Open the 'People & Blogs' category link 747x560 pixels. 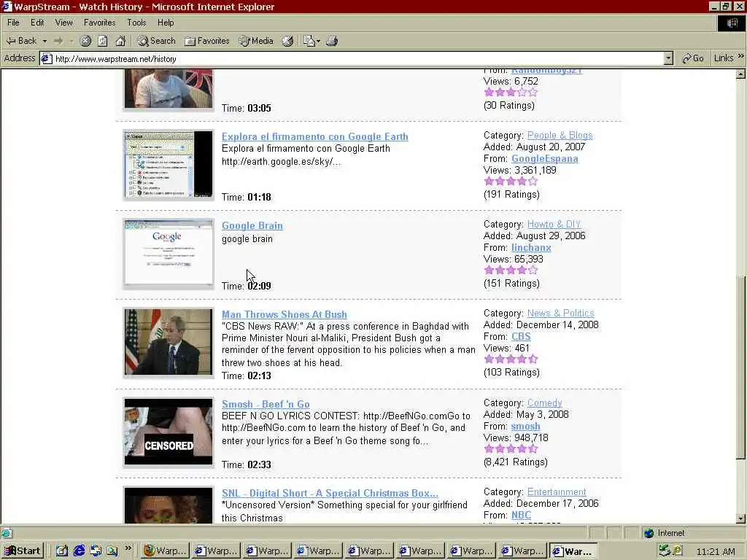click(560, 135)
